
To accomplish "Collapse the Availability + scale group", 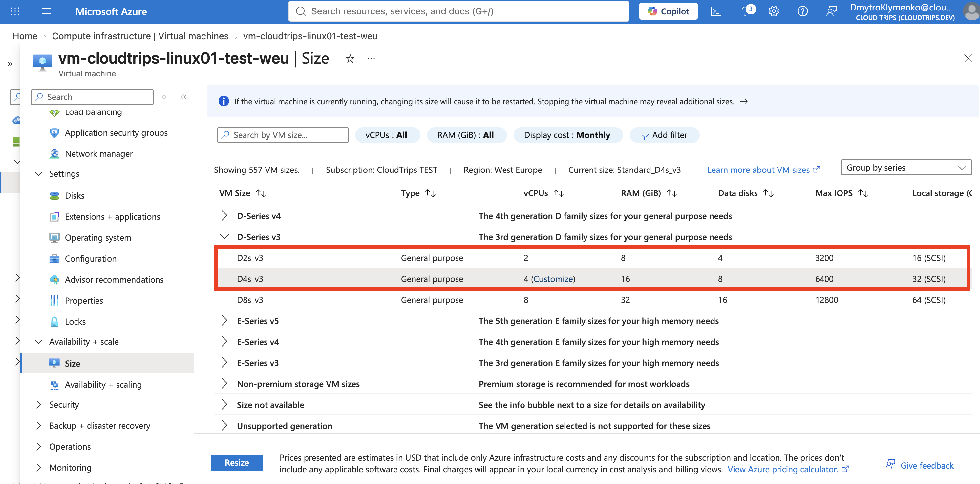I will click(x=39, y=341).
